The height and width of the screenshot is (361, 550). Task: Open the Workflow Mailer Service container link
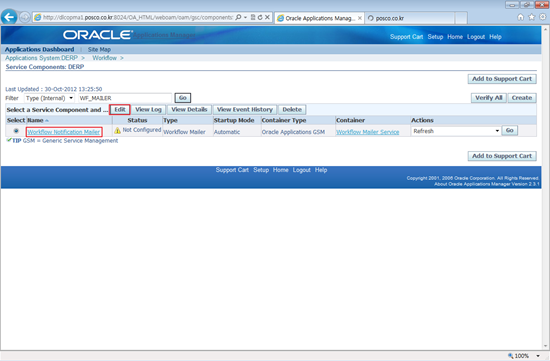click(368, 132)
